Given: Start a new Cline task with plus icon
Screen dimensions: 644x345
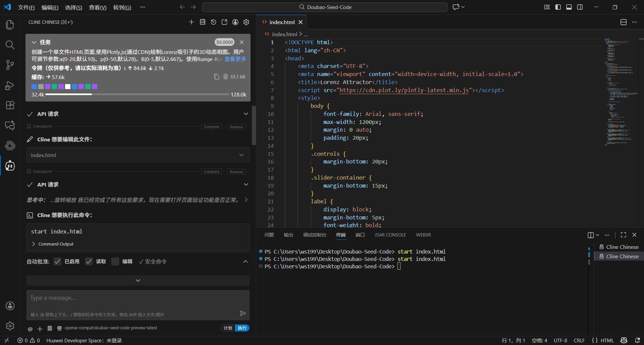Looking at the screenshot, I should click(192, 22).
